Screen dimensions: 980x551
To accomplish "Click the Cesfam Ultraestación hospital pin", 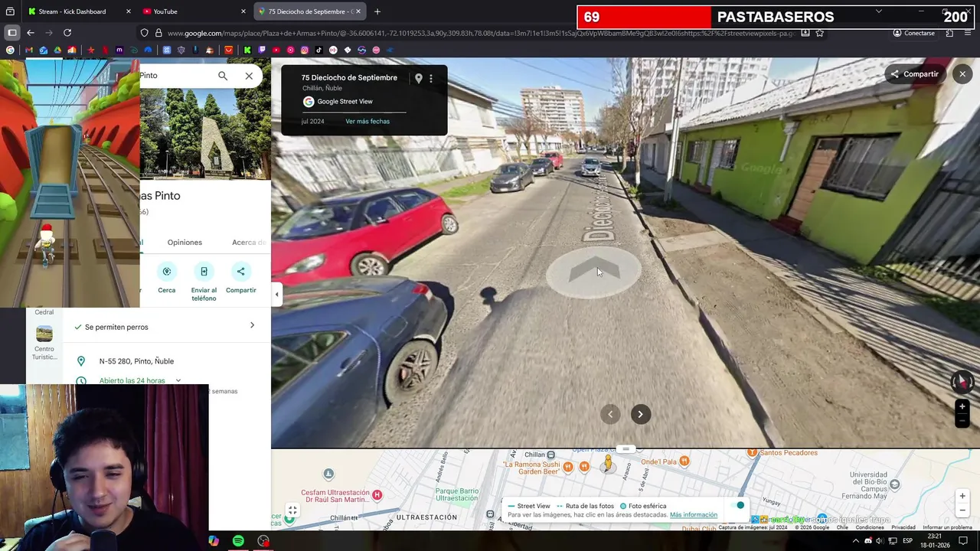I will [x=377, y=495].
